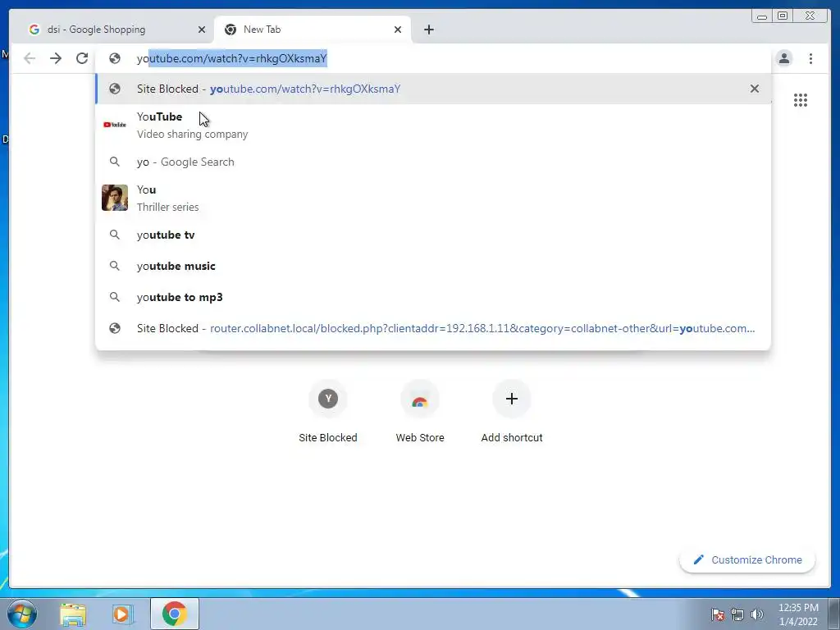
Task: Open the Chrome profile avatar menu
Action: pos(783,58)
